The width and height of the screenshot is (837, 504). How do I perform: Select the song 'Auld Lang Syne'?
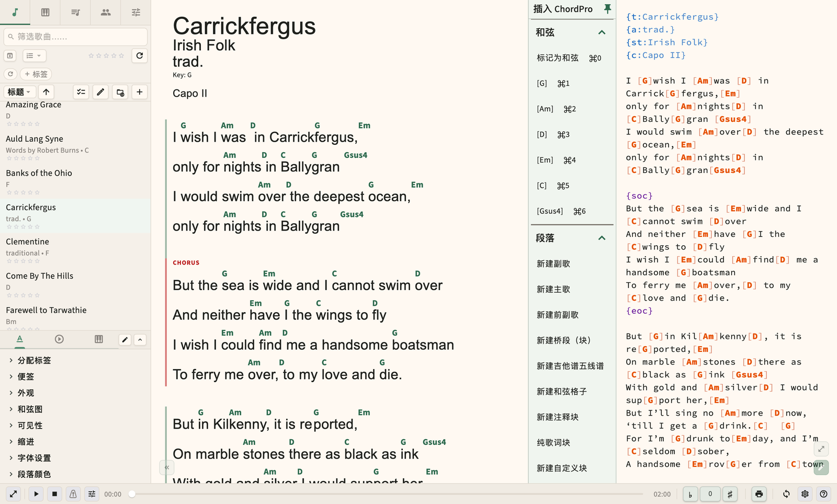coord(75,147)
